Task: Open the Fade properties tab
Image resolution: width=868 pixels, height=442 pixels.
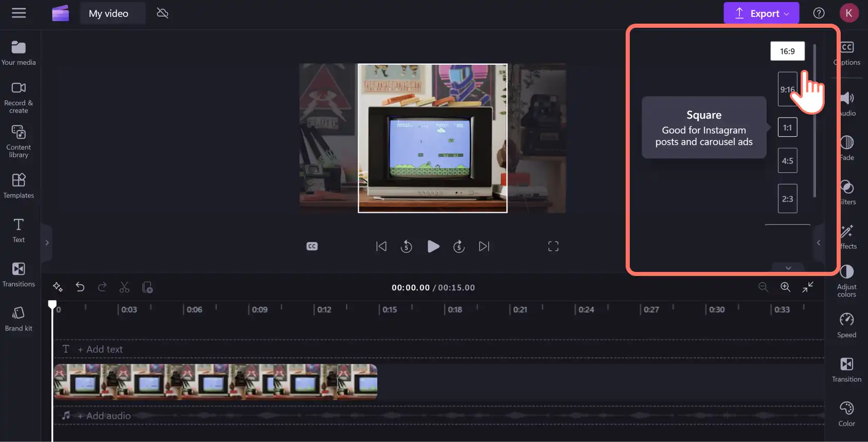Action: click(x=847, y=148)
